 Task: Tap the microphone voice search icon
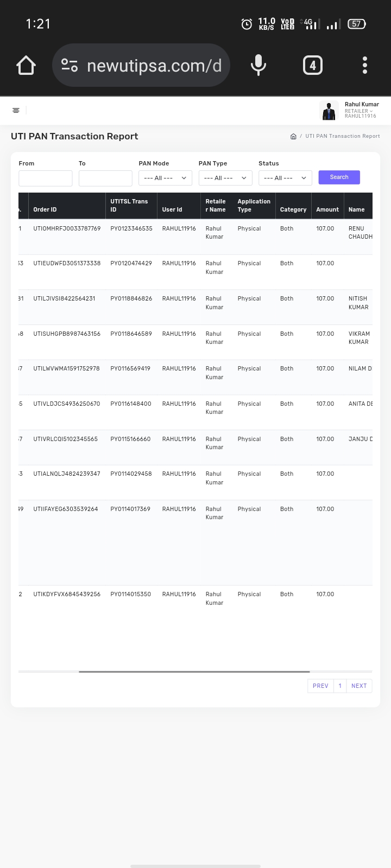(258, 66)
